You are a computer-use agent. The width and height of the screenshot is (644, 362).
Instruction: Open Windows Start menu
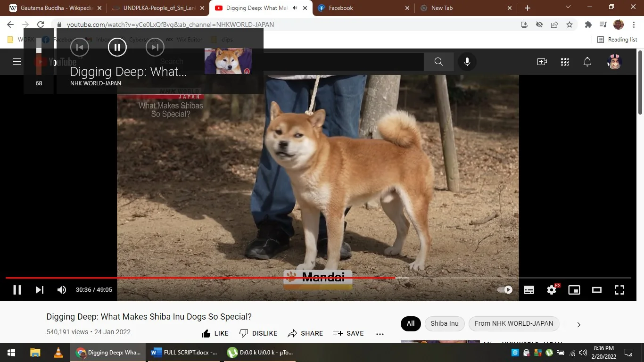(11, 353)
